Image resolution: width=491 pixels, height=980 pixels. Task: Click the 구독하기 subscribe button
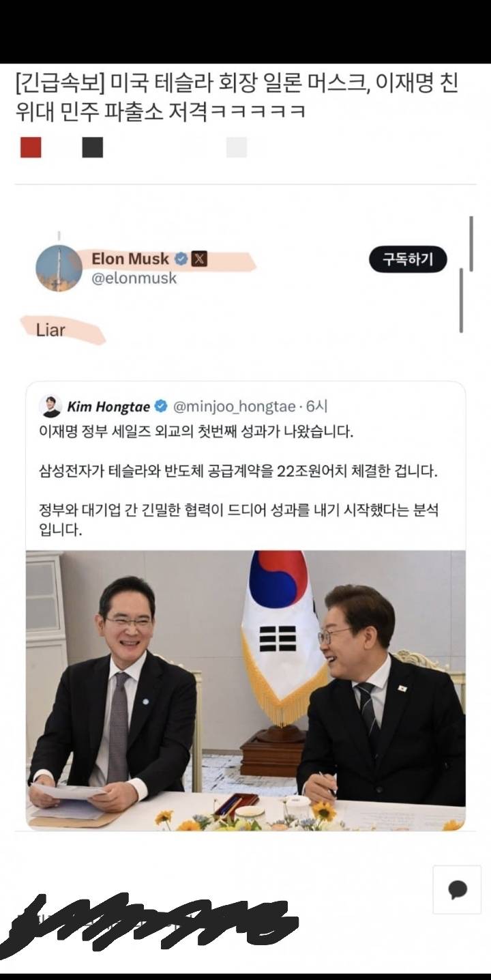point(408,259)
